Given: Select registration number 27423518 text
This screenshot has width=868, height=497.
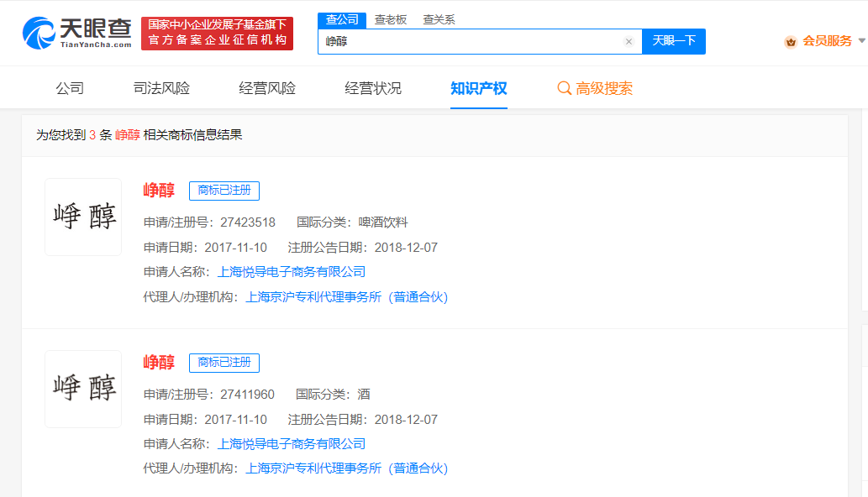Looking at the screenshot, I should point(248,222).
